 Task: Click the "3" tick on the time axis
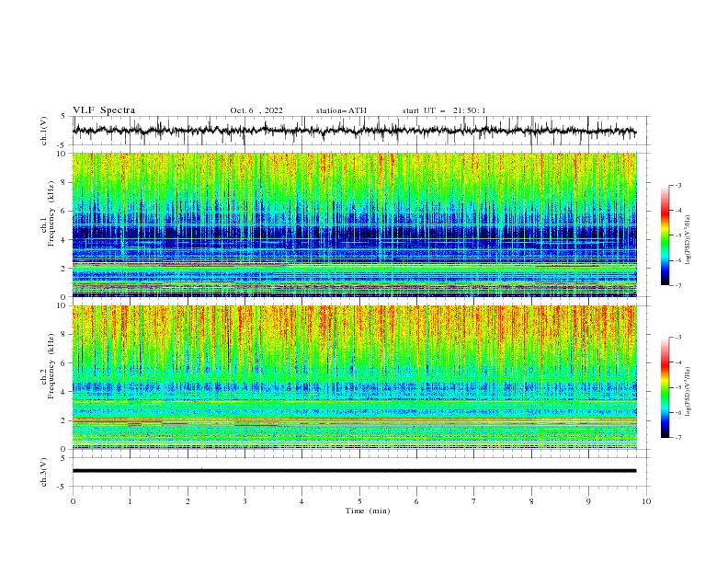point(245,501)
